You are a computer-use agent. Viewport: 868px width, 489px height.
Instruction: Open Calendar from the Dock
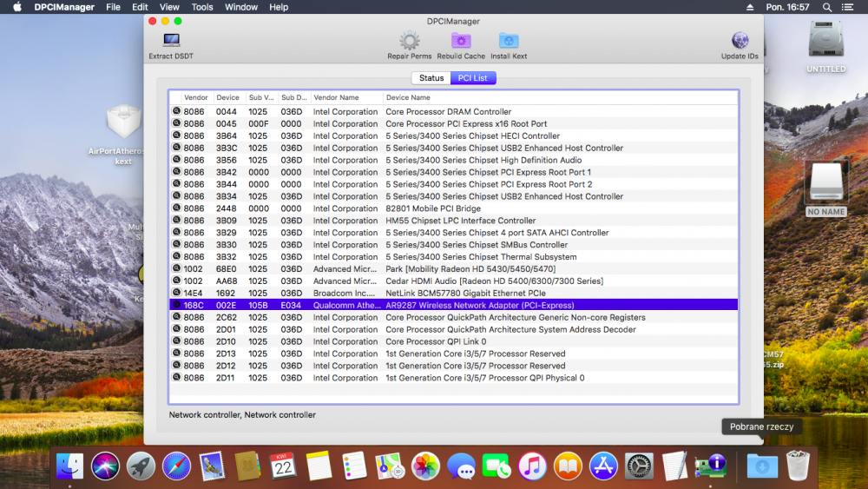tap(283, 466)
